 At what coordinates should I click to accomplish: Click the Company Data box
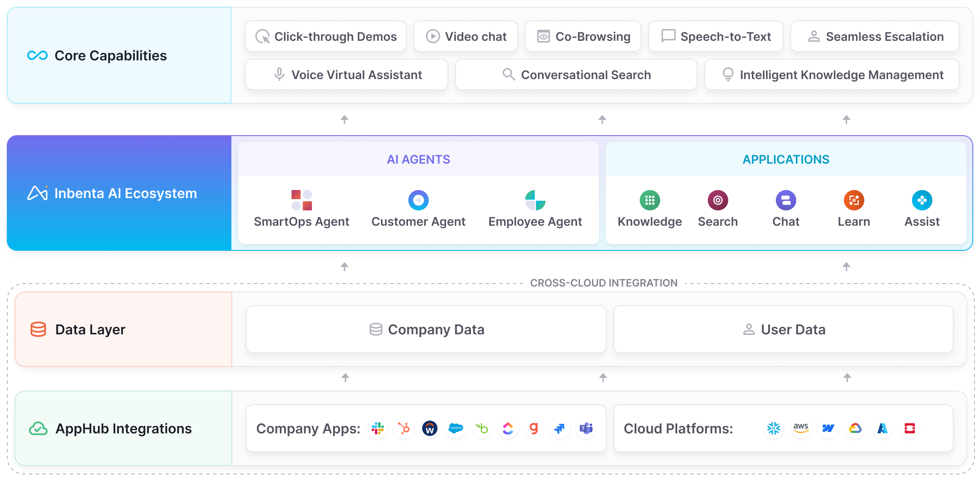click(426, 329)
